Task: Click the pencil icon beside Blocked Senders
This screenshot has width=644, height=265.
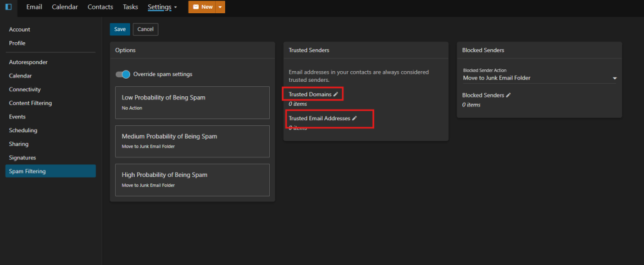Action: click(x=508, y=95)
